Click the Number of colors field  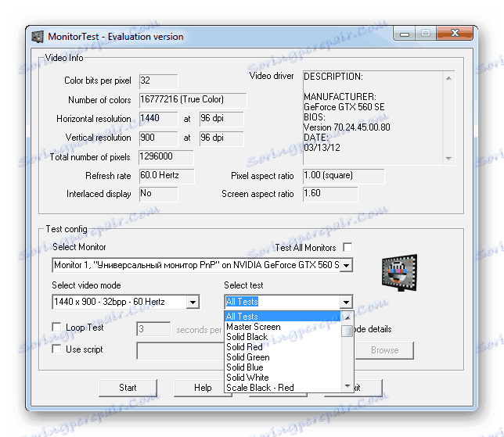(193, 100)
